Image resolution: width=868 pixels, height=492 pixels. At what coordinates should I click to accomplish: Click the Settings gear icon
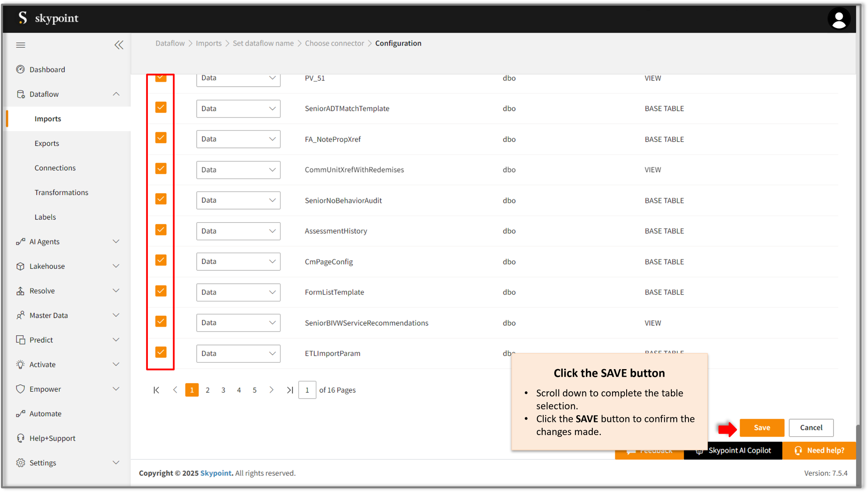[20, 463]
